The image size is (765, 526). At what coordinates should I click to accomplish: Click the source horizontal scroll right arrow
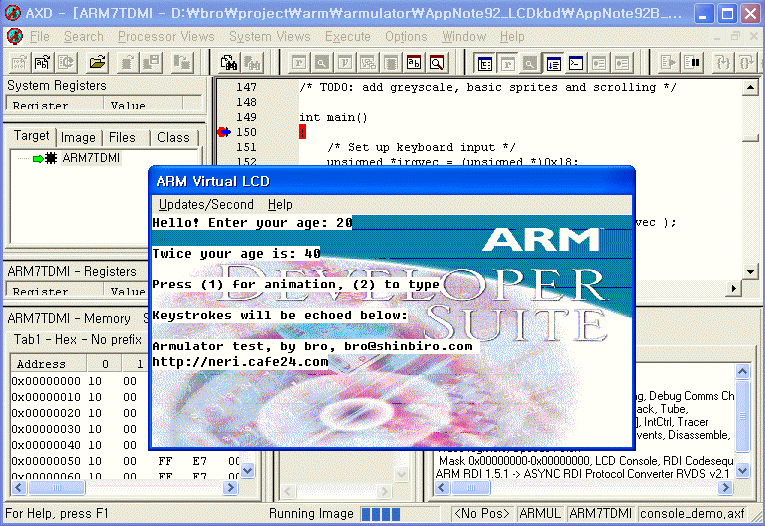coord(733,289)
